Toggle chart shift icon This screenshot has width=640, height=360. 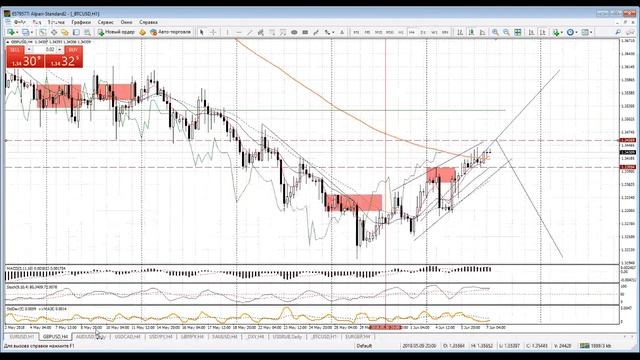click(543, 32)
